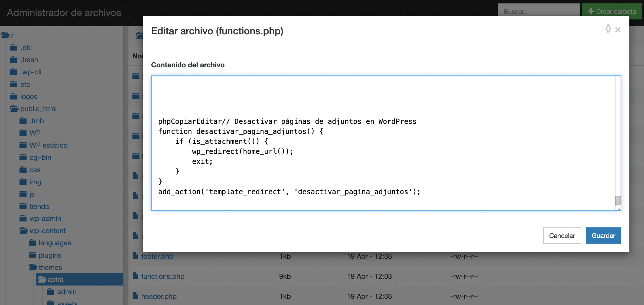
Task: Open the wp-admin folder in tree
Action: tap(45, 218)
